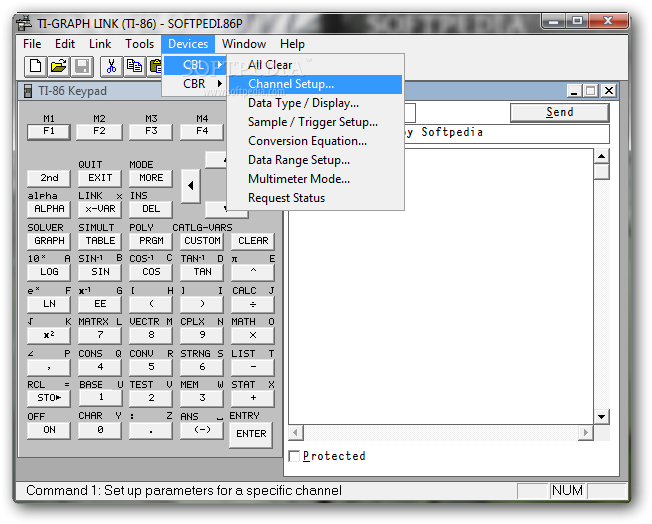Click the ENTER keypad key
This screenshot has height=524, width=652.
[251, 435]
